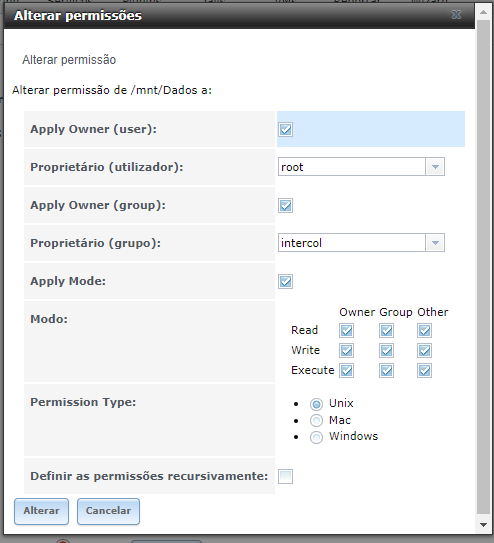Close the Alterar permissões dialog
Viewport: 494px width, 543px height.
tap(456, 15)
